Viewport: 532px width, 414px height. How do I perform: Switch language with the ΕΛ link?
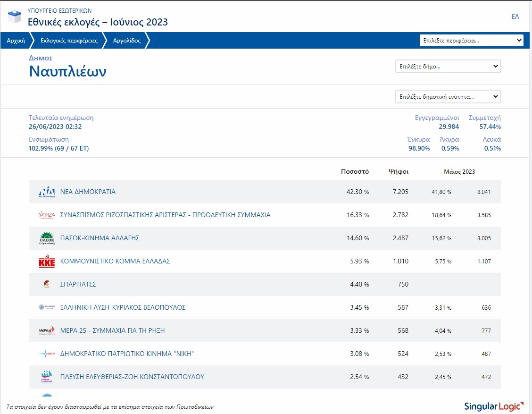(x=515, y=17)
